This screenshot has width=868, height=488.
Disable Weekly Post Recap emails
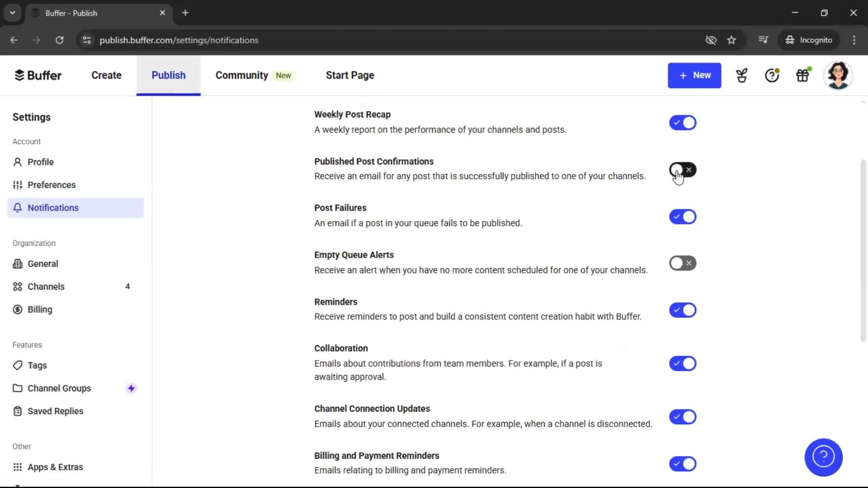coord(683,122)
